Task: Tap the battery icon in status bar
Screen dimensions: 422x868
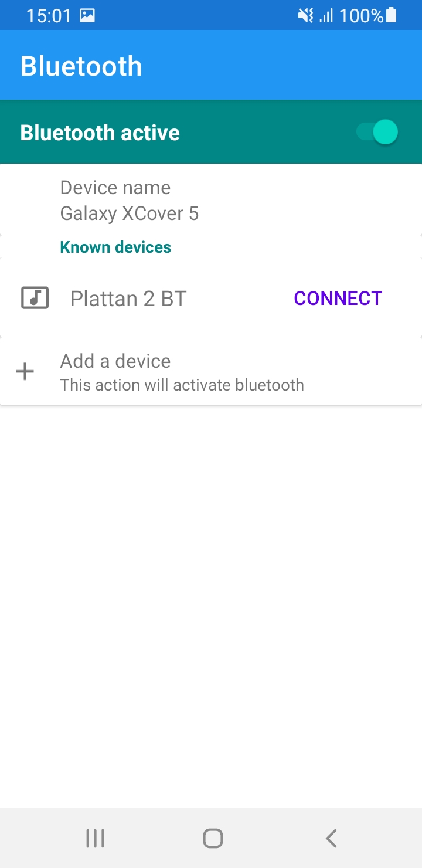Action: click(x=392, y=16)
